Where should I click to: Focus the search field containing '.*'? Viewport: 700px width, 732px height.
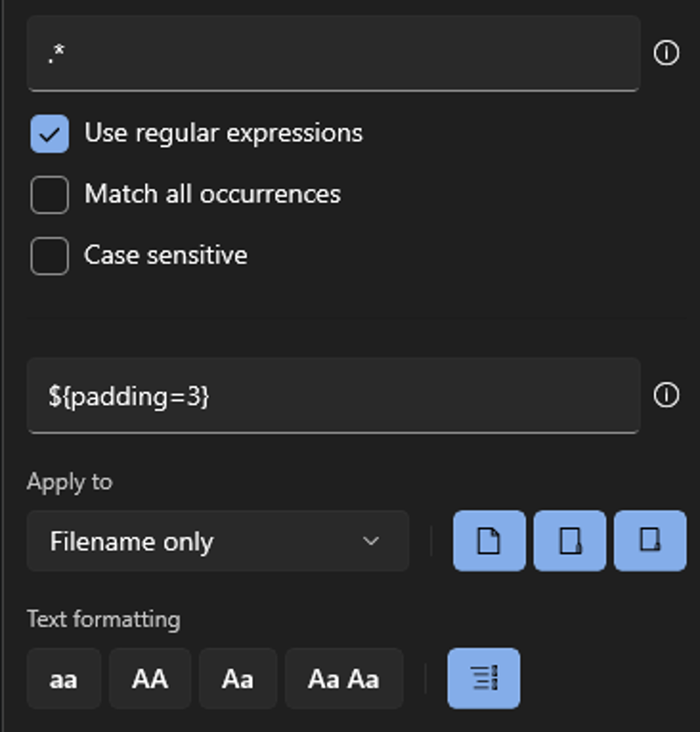click(333, 53)
